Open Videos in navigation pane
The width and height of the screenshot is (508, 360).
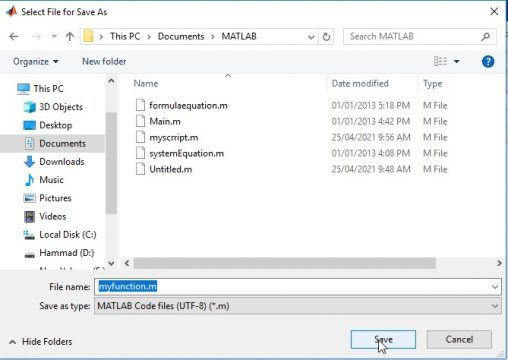pos(53,216)
